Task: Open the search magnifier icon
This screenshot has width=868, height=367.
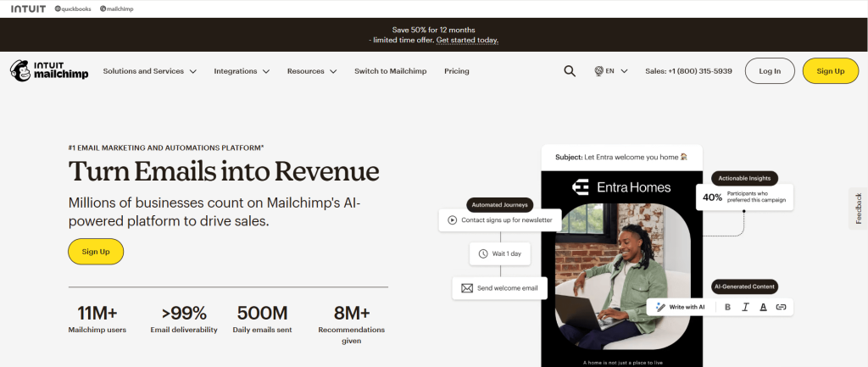Action: tap(570, 71)
